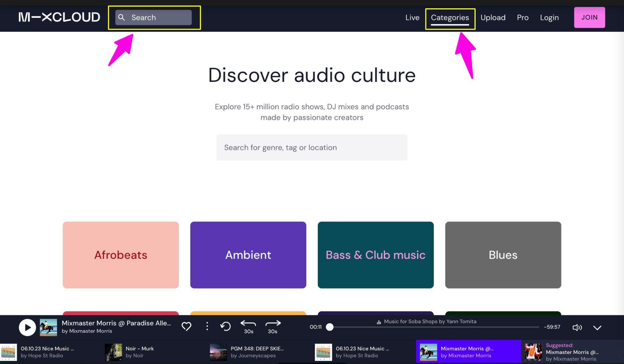624x364 pixels.
Task: Open the Afrobeats category card
Action: click(121, 255)
